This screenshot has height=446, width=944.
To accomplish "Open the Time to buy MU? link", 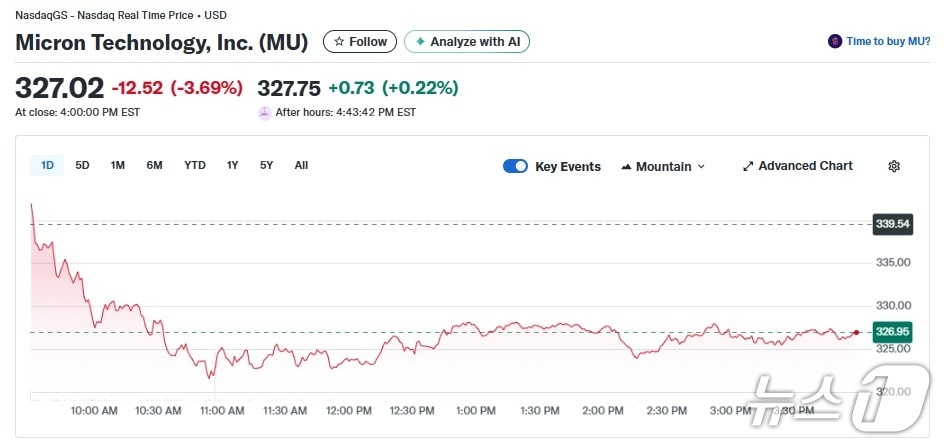I will (889, 41).
